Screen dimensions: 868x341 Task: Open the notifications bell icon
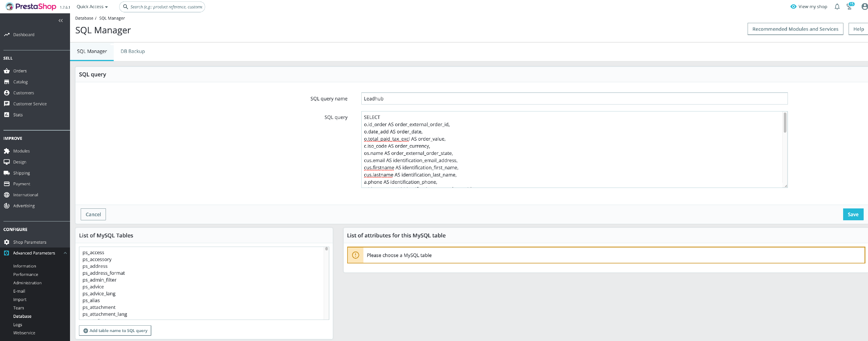point(837,7)
